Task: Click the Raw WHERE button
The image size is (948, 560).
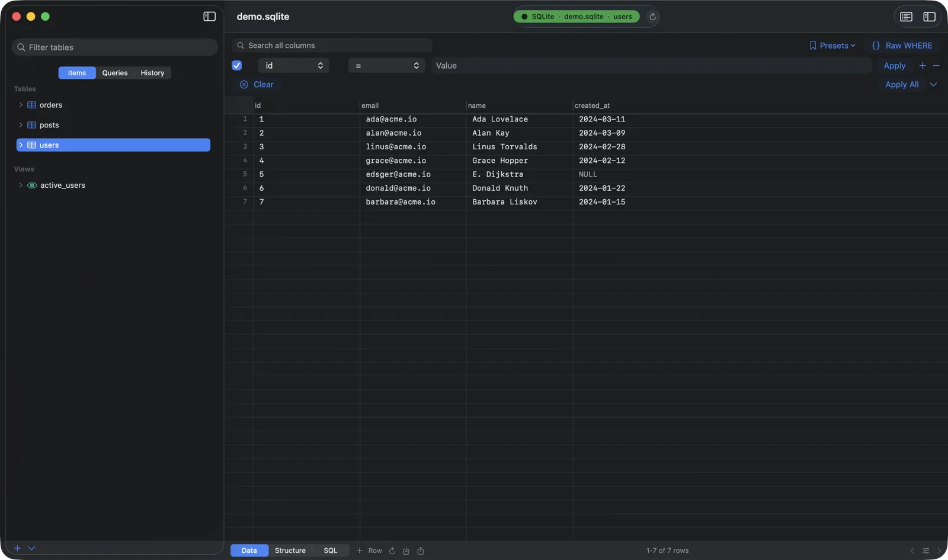Action: pyautogui.click(x=902, y=46)
